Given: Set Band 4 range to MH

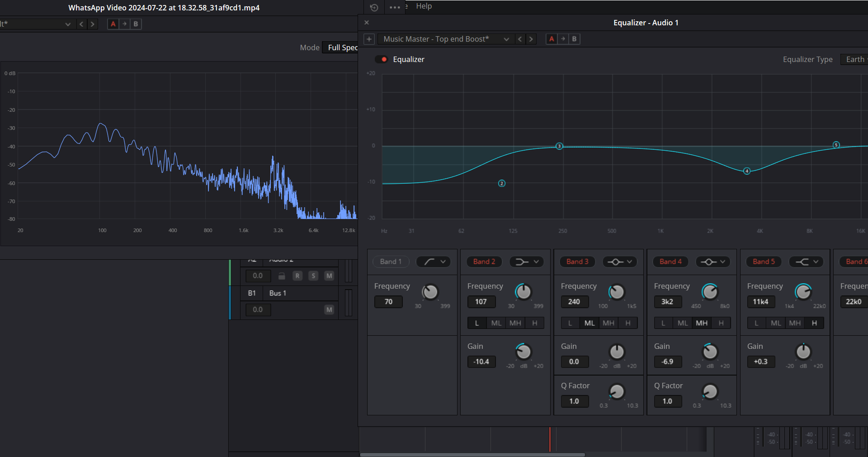Looking at the screenshot, I should 702,323.
